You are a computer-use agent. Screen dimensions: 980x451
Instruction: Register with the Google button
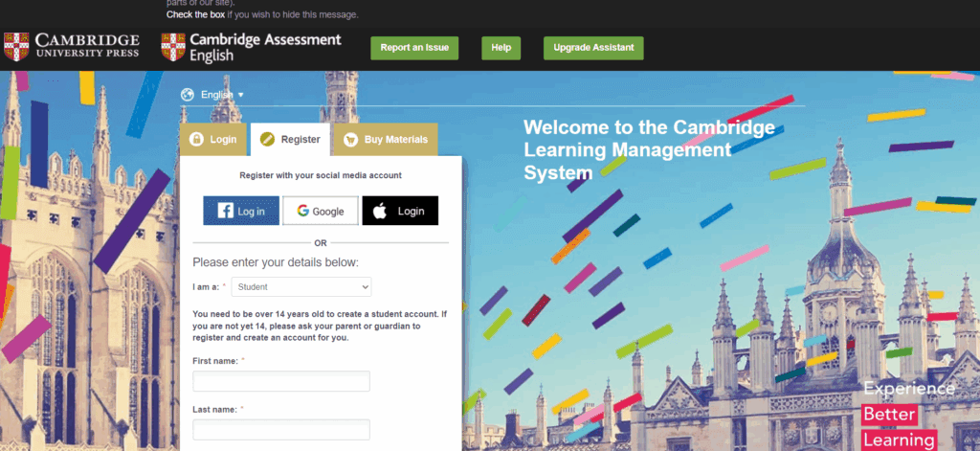tap(321, 211)
